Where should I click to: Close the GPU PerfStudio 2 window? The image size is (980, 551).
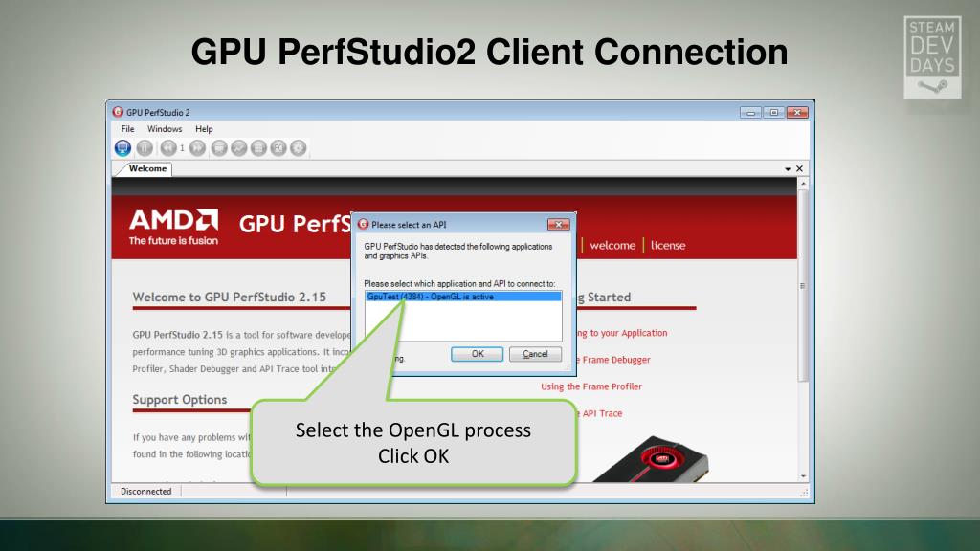click(x=797, y=113)
